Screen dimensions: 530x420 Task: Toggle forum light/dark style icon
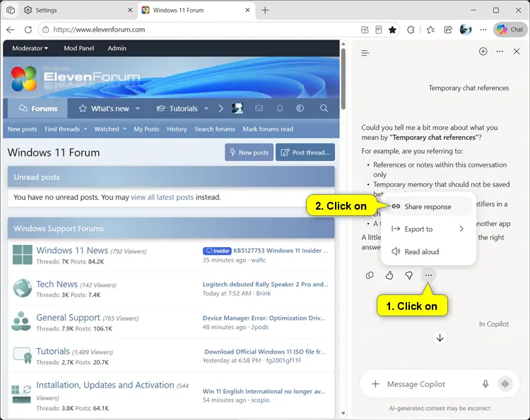click(x=300, y=109)
